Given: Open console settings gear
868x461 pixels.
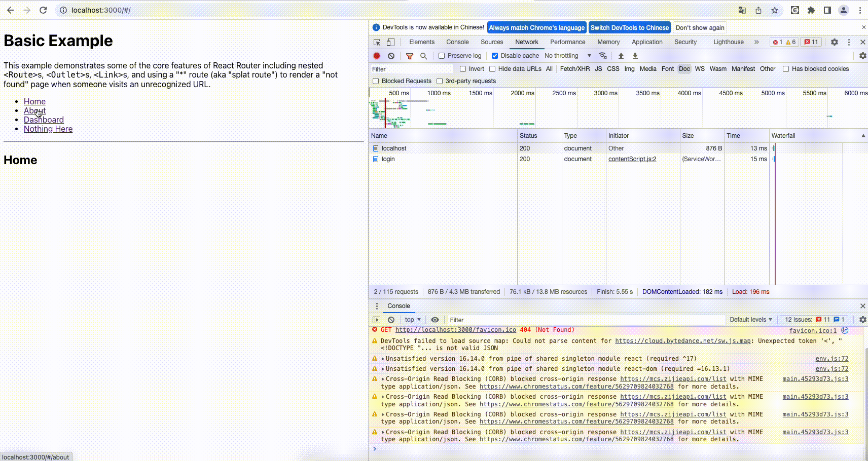Looking at the screenshot, I should point(862,320).
